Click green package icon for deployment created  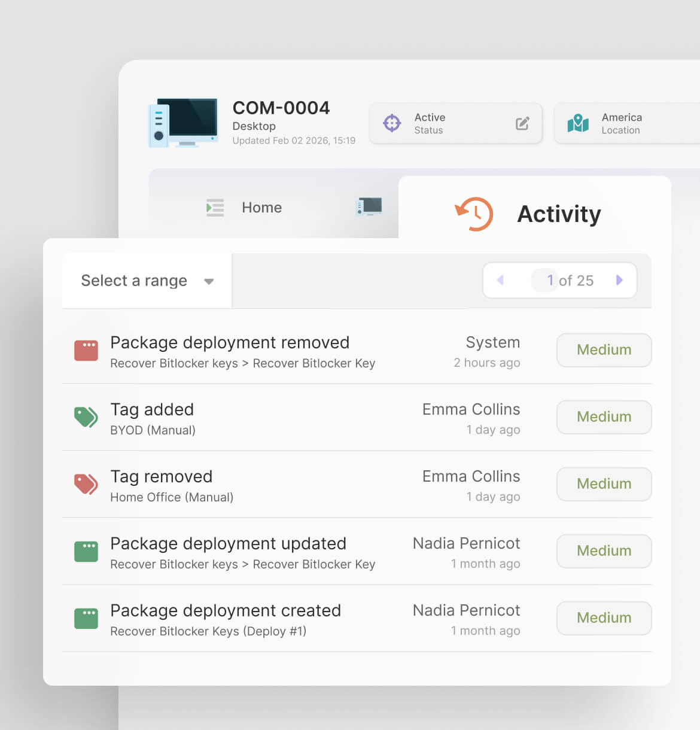(x=86, y=618)
